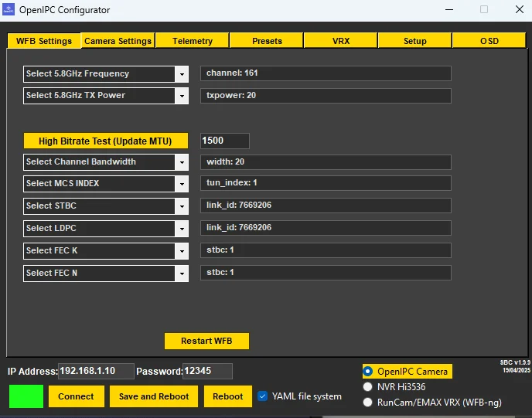
Task: Open the Select LDPC dropdown
Action: (182, 229)
